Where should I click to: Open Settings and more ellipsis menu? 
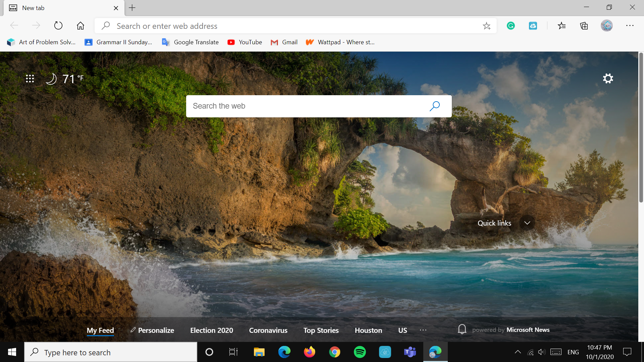[x=630, y=26]
